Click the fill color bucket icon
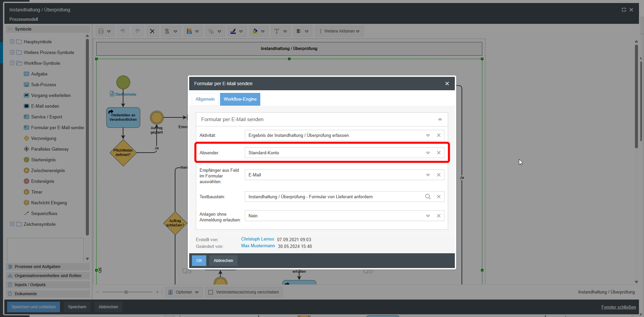Viewport: 644px width, 317px height. 255,31
